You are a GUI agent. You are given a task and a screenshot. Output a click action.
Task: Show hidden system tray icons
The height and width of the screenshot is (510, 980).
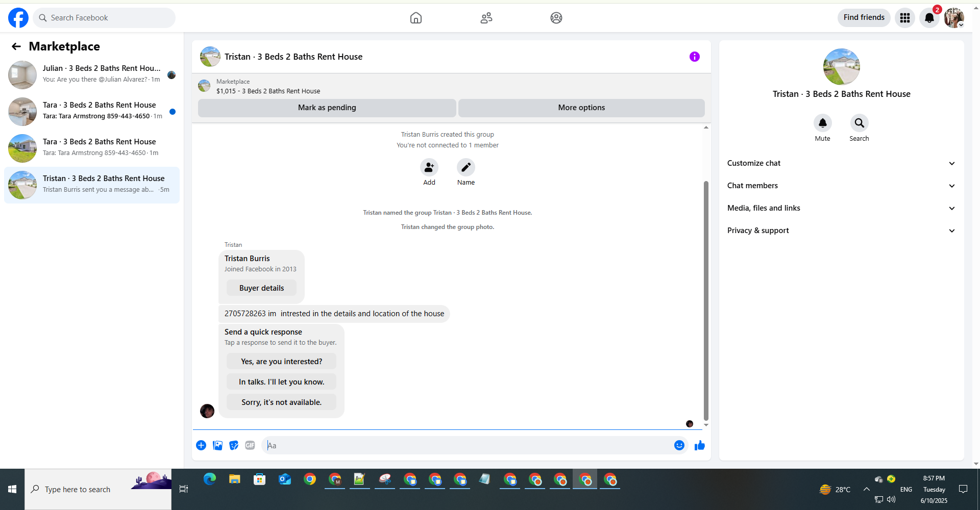tap(867, 489)
